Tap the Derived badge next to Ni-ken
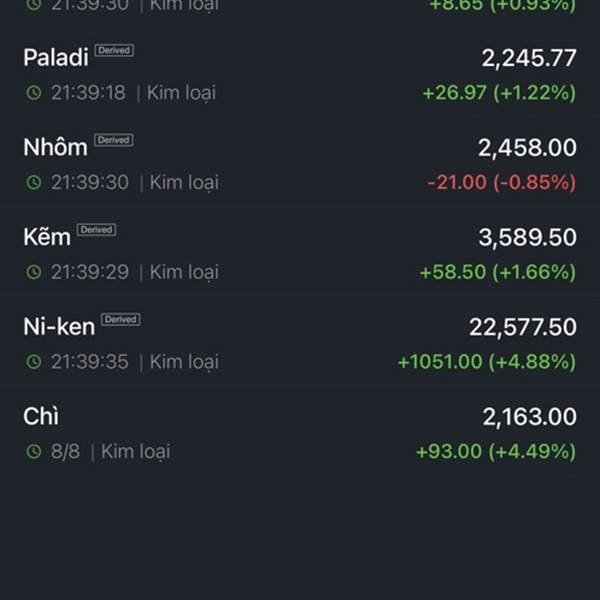The width and height of the screenshot is (600, 600). tap(121, 320)
